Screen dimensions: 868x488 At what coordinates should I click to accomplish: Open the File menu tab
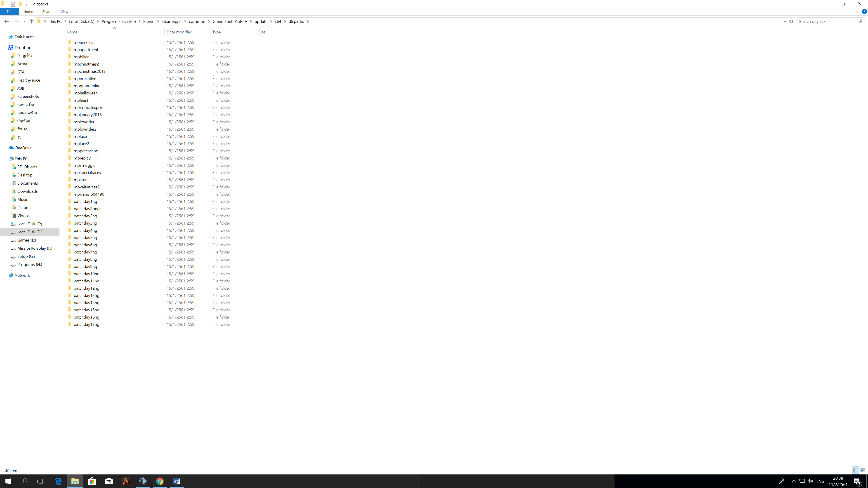pos(9,12)
